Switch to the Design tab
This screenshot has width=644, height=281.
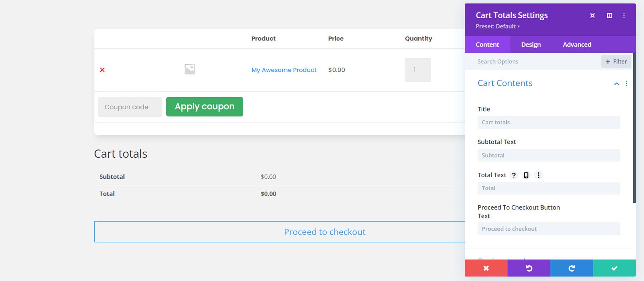tap(531, 45)
